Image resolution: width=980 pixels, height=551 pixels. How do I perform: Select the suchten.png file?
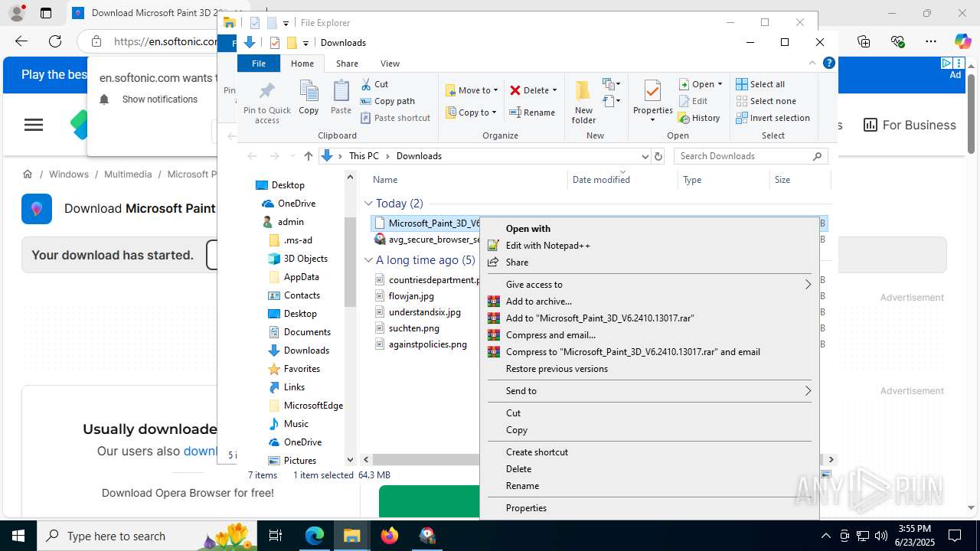click(x=413, y=328)
